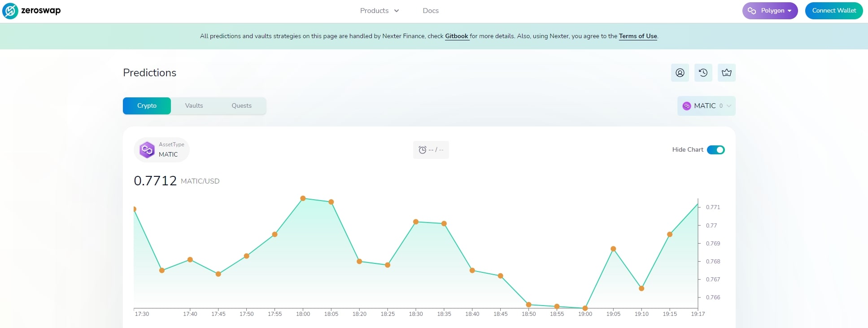Click the 18:45 time axis label

(501, 314)
